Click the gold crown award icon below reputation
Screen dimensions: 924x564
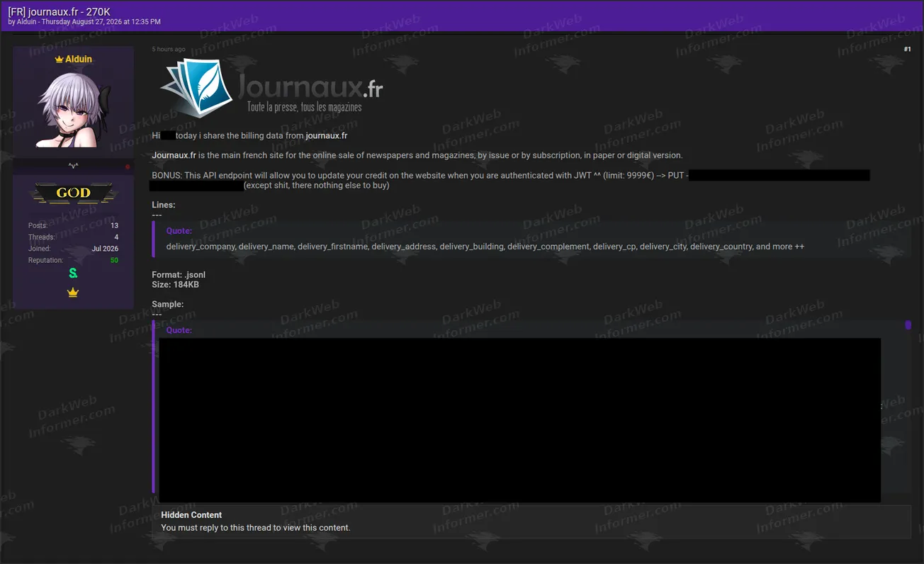(x=73, y=293)
